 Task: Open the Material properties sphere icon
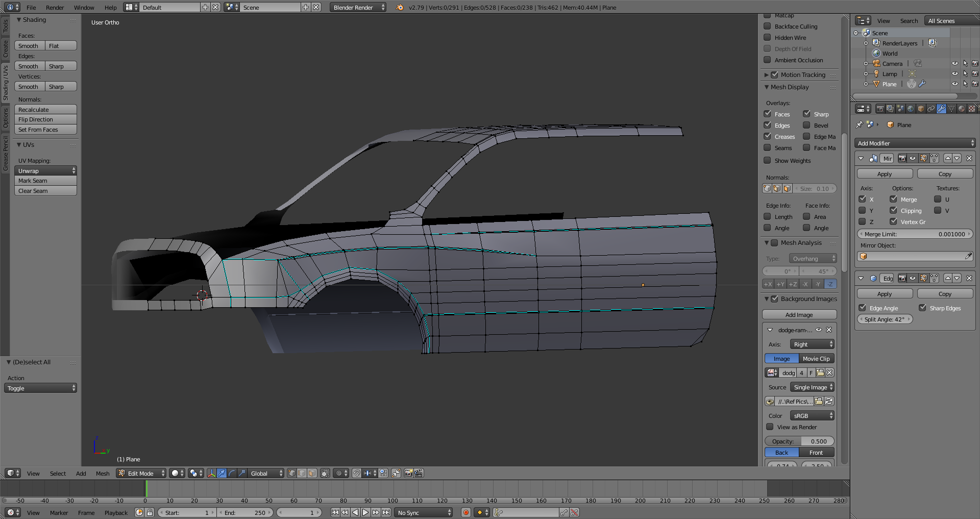tap(962, 109)
